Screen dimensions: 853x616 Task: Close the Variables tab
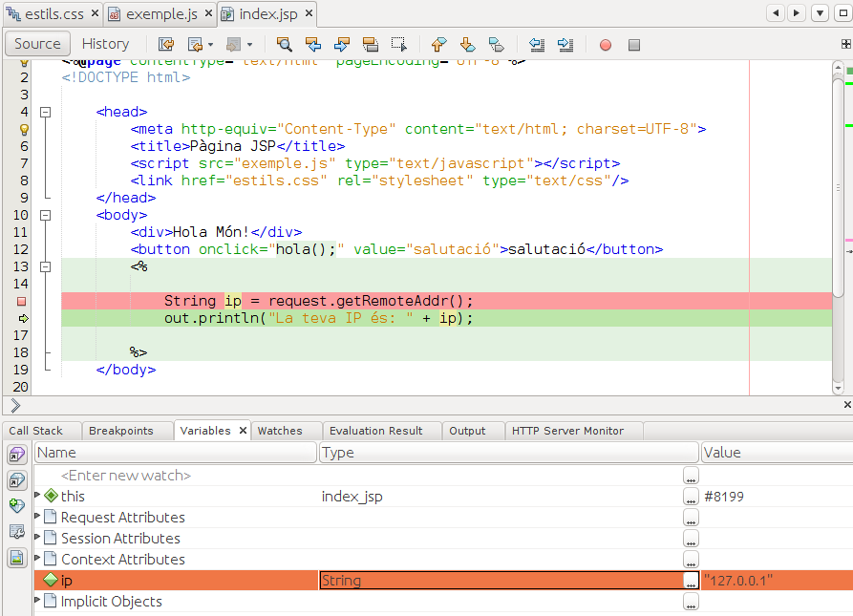pos(244,431)
